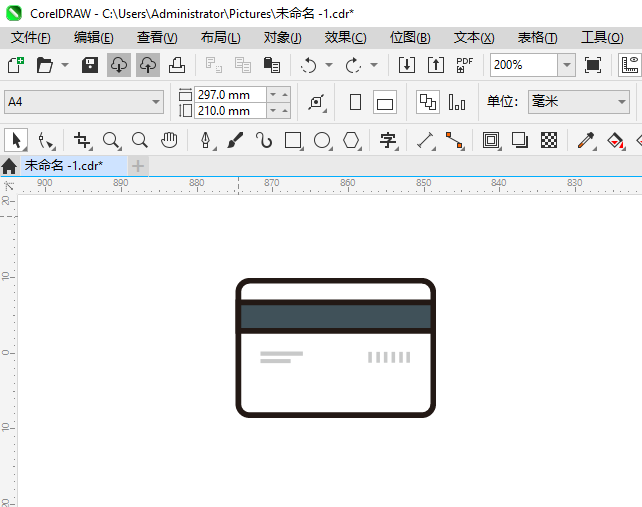Open the 编辑(E) menu
The height and width of the screenshot is (507, 642).
point(94,38)
